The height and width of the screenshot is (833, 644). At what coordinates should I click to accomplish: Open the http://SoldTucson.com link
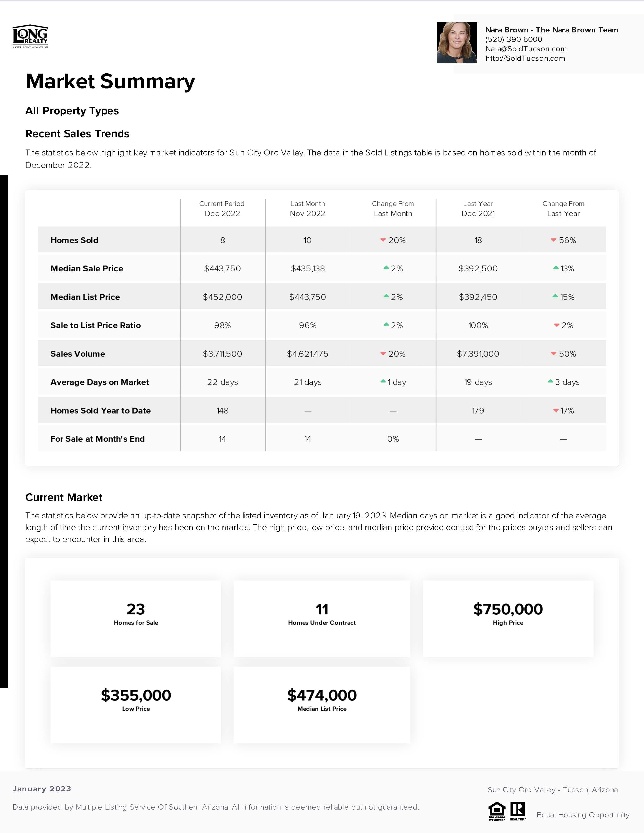525,58
